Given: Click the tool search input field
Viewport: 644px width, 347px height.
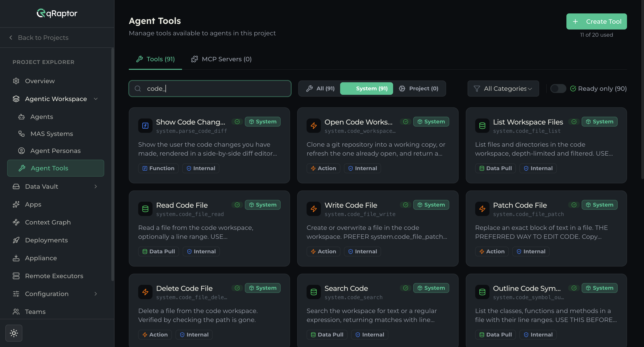Looking at the screenshot, I should click(210, 89).
